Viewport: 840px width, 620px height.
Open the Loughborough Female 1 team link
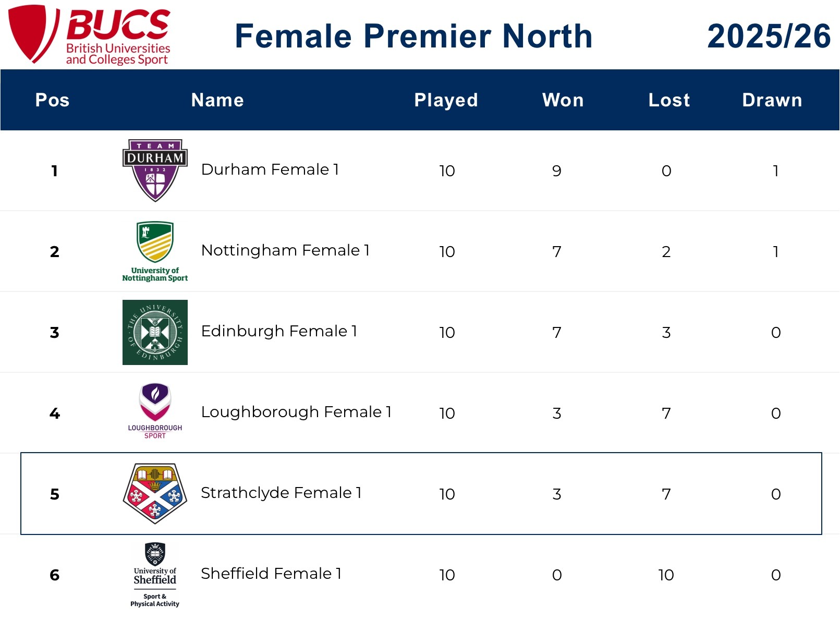(296, 412)
